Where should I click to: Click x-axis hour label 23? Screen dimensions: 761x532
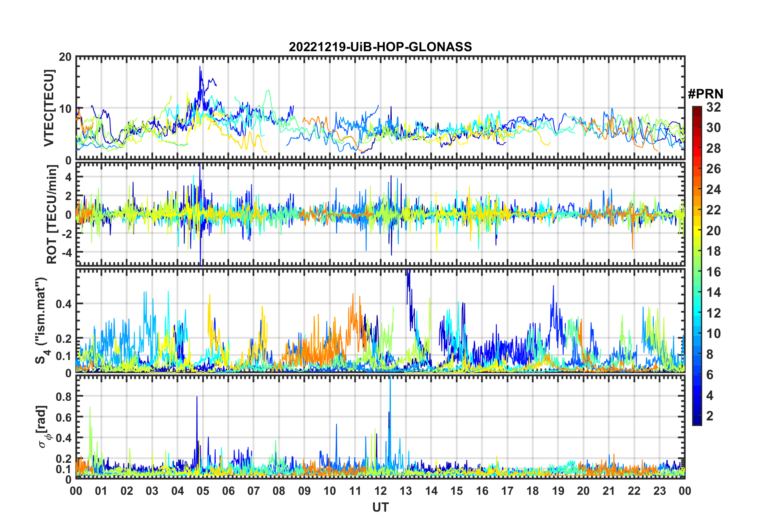659,491
